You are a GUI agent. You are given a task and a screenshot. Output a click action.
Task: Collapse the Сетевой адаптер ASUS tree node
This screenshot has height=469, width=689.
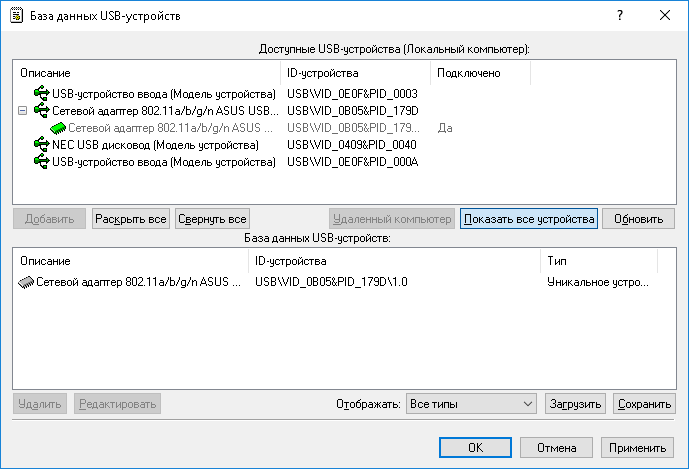23,111
